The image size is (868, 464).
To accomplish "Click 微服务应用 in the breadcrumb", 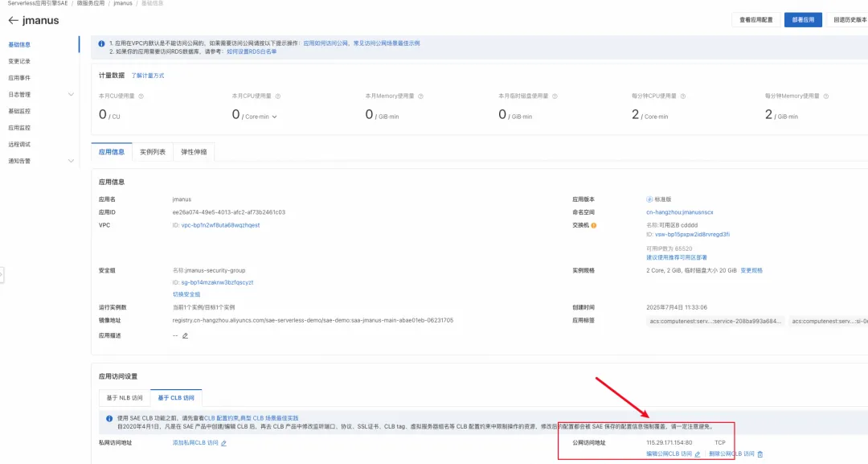I will click(x=88, y=3).
